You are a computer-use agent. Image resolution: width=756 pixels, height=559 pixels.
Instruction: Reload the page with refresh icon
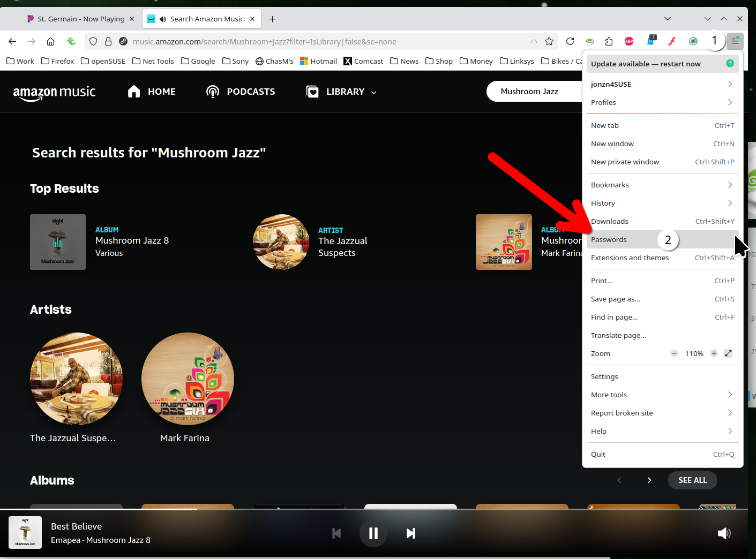point(570,41)
